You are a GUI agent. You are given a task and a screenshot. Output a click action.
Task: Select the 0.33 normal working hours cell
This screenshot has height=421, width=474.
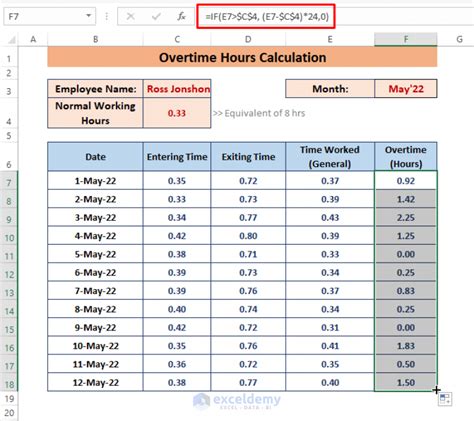(x=177, y=113)
